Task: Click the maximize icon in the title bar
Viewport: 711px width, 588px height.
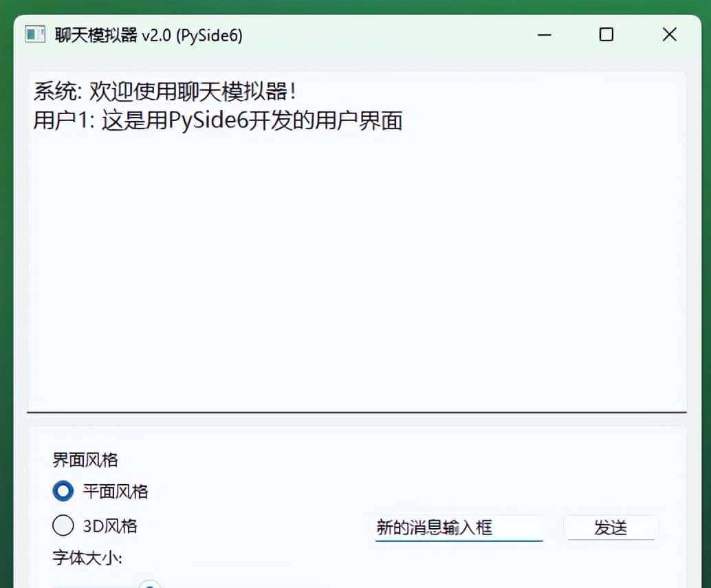Action: [x=606, y=34]
